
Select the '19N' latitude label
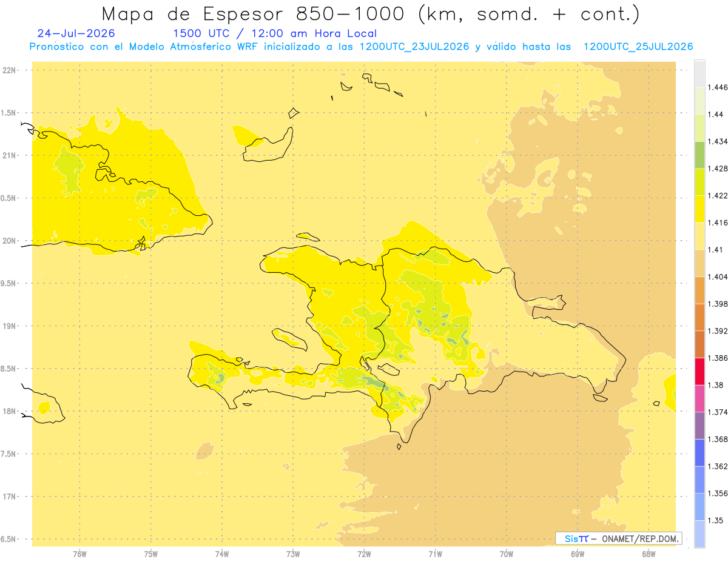point(9,326)
